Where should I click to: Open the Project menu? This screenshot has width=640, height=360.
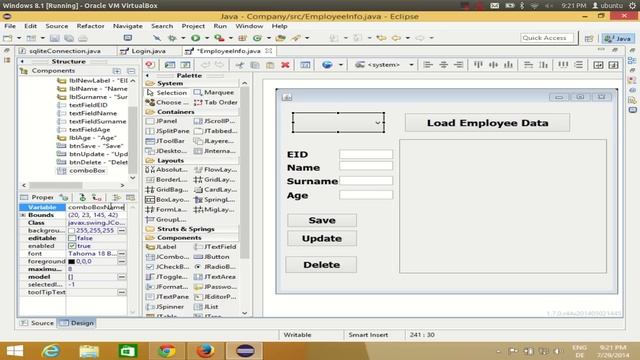pos(193,26)
